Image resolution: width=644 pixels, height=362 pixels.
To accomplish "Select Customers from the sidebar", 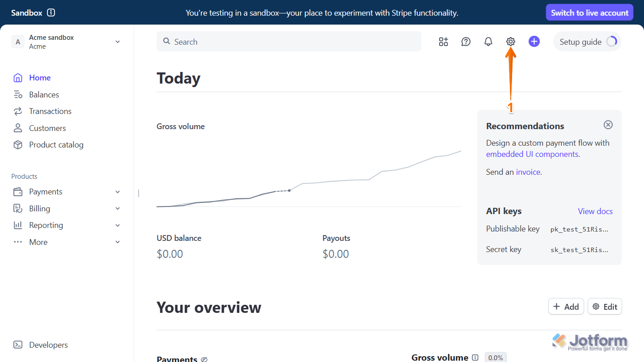I will coord(47,128).
